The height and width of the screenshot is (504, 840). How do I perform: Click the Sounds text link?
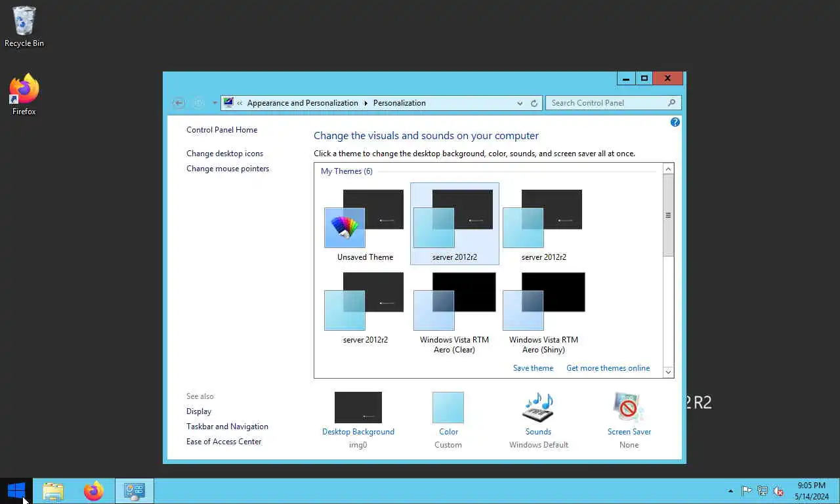point(538,432)
